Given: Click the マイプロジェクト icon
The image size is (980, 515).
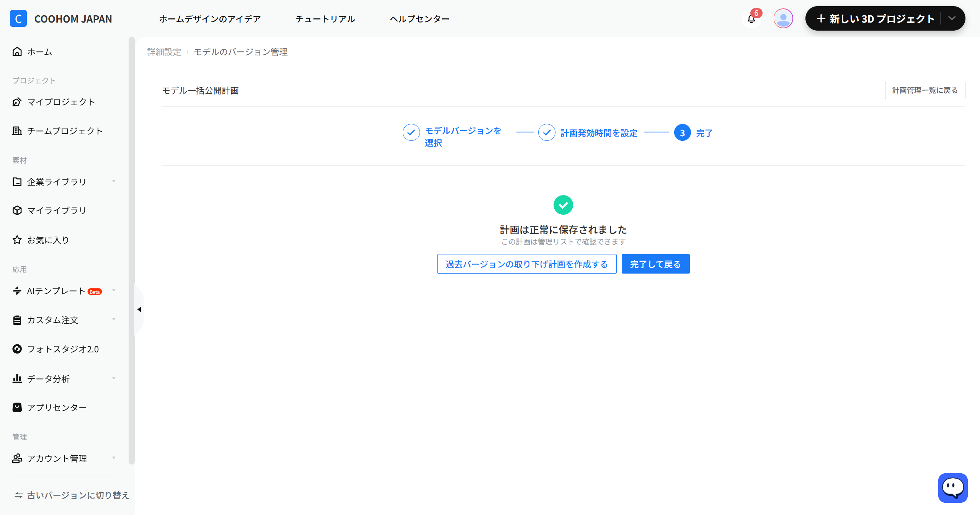Looking at the screenshot, I should click(17, 102).
